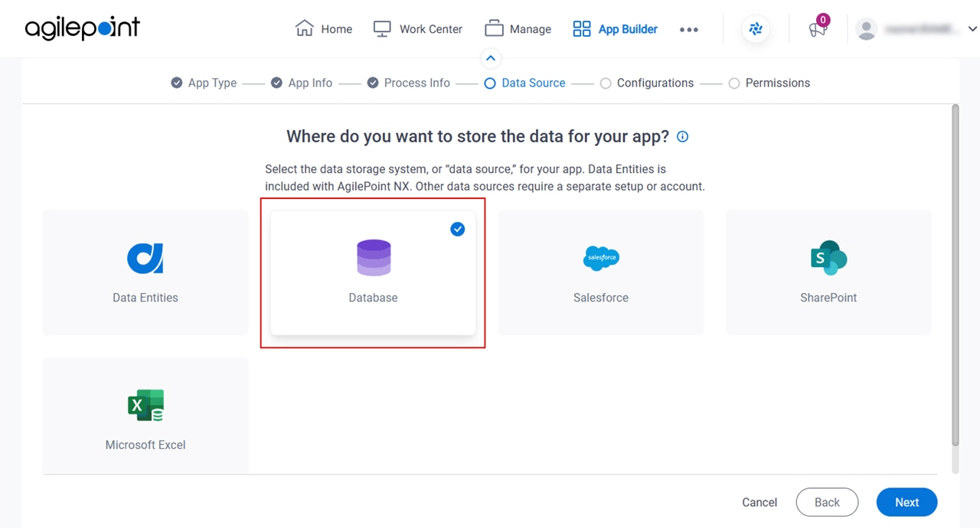Open the more options ellipsis menu
Viewport: 980px width, 528px height.
click(x=689, y=30)
